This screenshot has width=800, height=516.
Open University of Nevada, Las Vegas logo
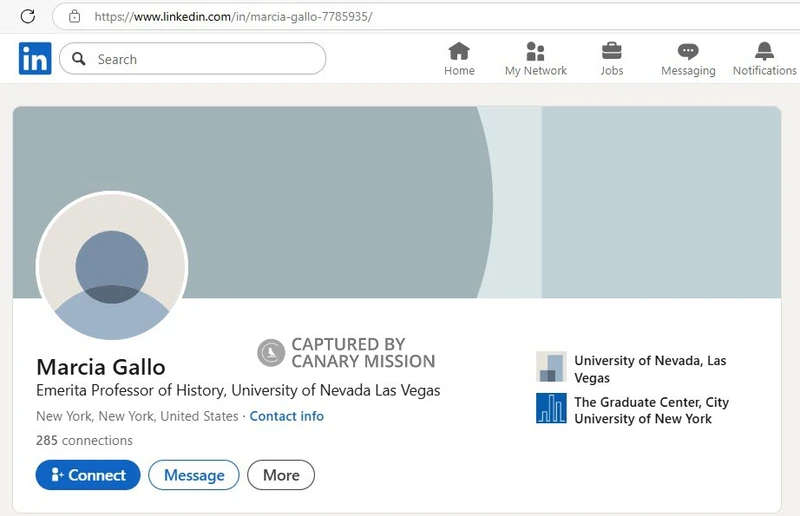(x=551, y=366)
